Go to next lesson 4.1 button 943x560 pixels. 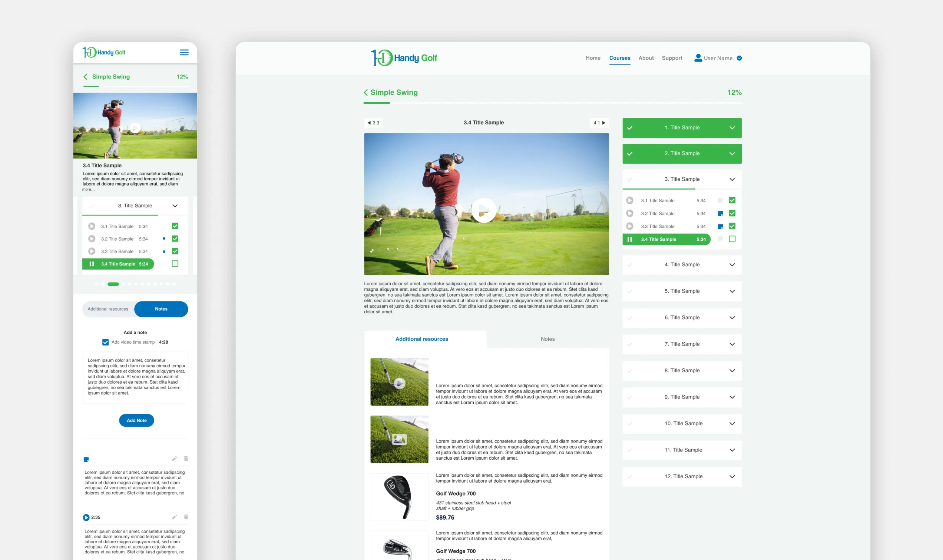(599, 123)
